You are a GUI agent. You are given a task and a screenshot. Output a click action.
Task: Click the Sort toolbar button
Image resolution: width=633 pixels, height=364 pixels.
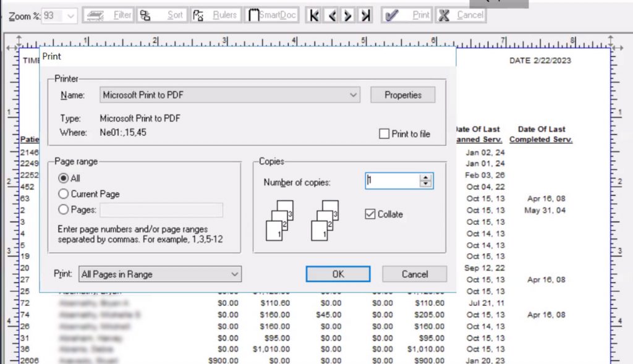point(161,15)
